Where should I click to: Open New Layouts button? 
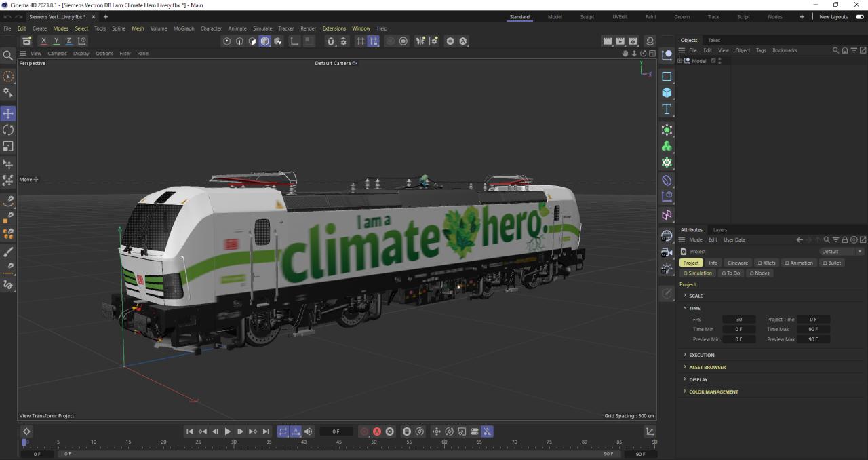[x=833, y=17]
